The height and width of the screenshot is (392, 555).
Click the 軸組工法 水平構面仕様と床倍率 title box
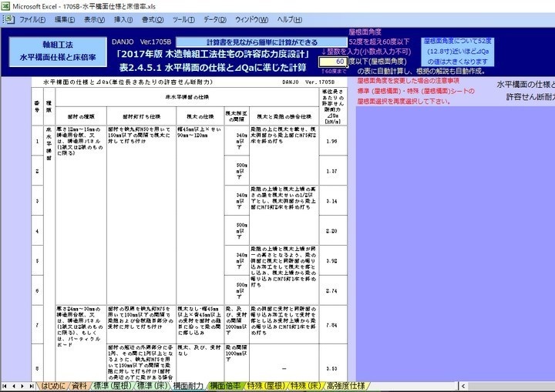[58, 52]
